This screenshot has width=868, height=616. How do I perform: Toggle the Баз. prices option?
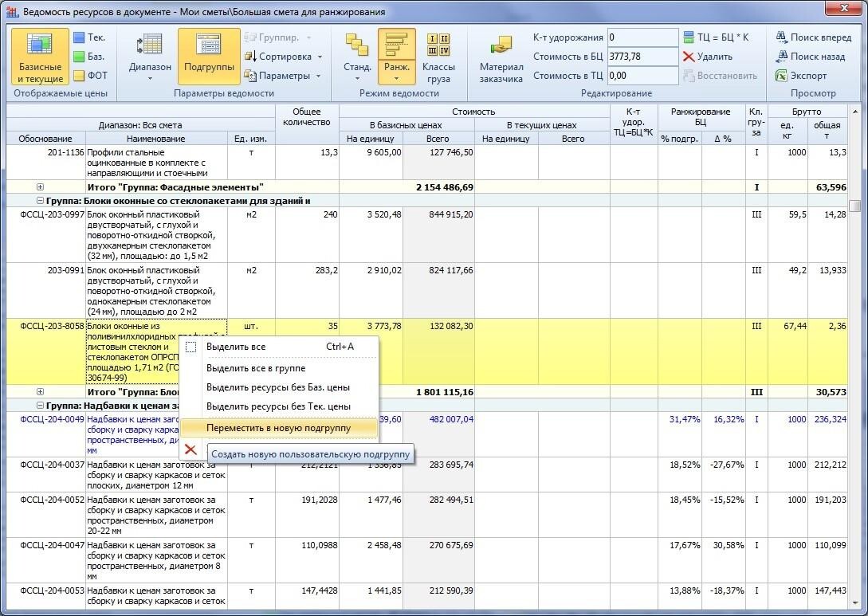[x=89, y=57]
